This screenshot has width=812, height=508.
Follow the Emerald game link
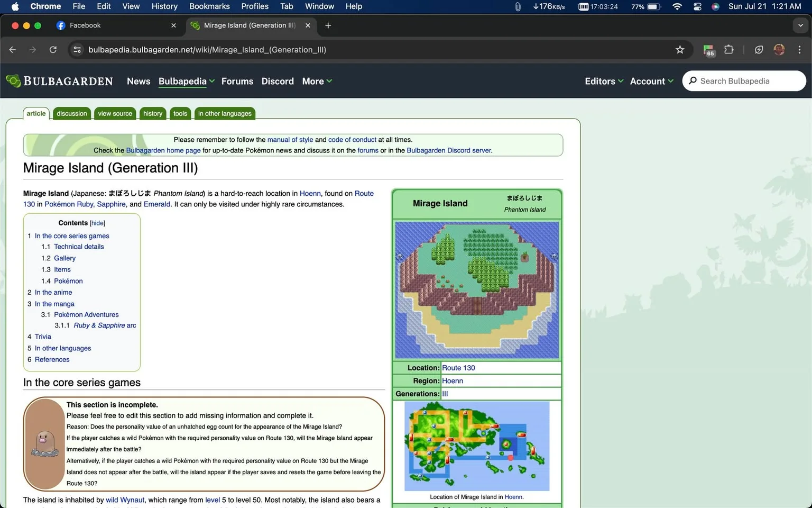157,204
